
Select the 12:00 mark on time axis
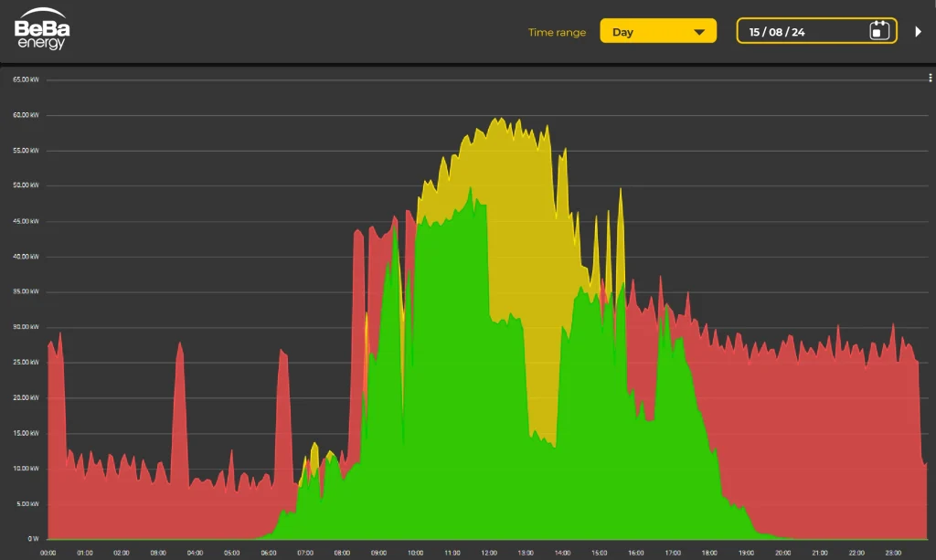point(489,553)
